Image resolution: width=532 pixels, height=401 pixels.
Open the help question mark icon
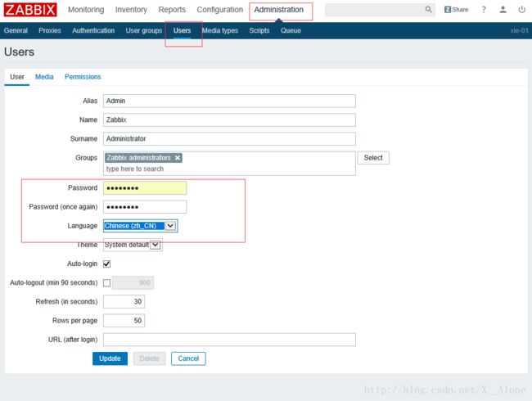coord(484,10)
